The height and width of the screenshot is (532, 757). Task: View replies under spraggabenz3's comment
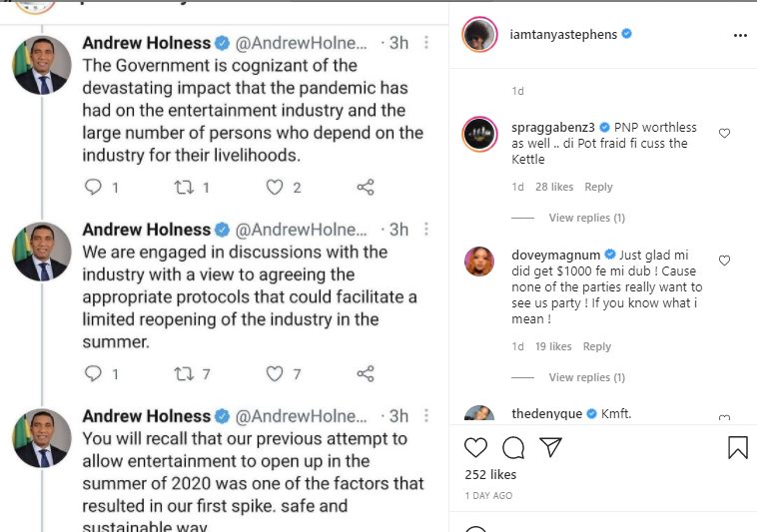(x=586, y=218)
